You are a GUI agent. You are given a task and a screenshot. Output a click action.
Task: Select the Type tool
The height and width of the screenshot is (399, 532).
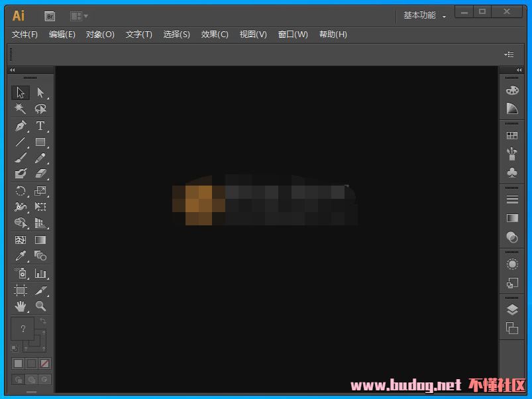[x=40, y=126]
